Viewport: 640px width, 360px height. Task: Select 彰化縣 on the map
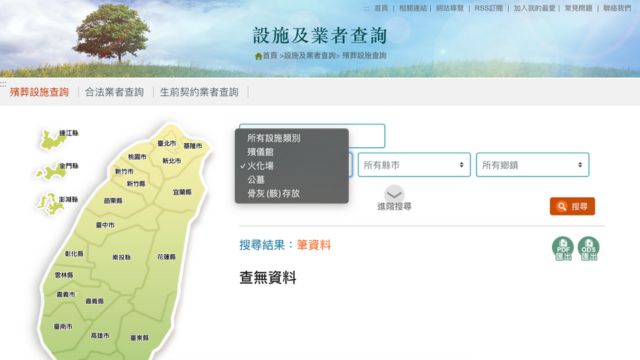tap(74, 253)
